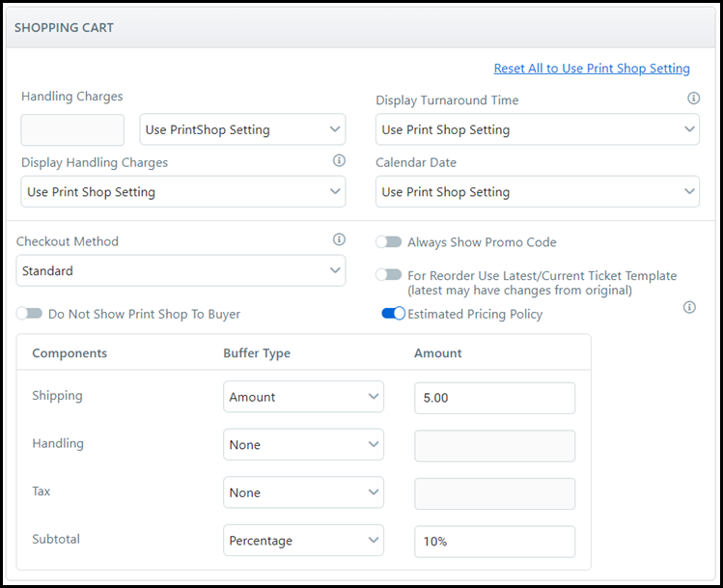
Task: Click the Shipping amount field showing 5.00
Action: click(x=494, y=397)
